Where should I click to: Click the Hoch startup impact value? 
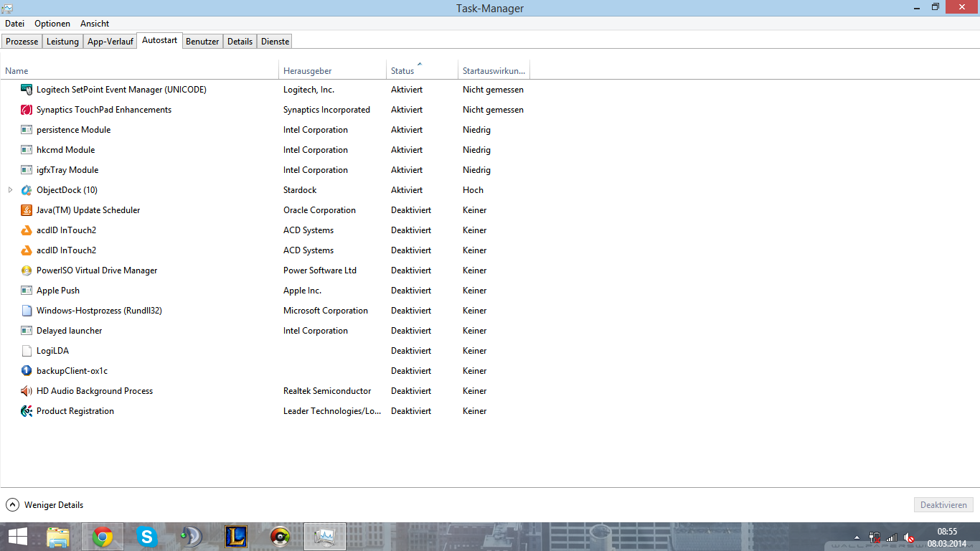pyautogui.click(x=473, y=190)
